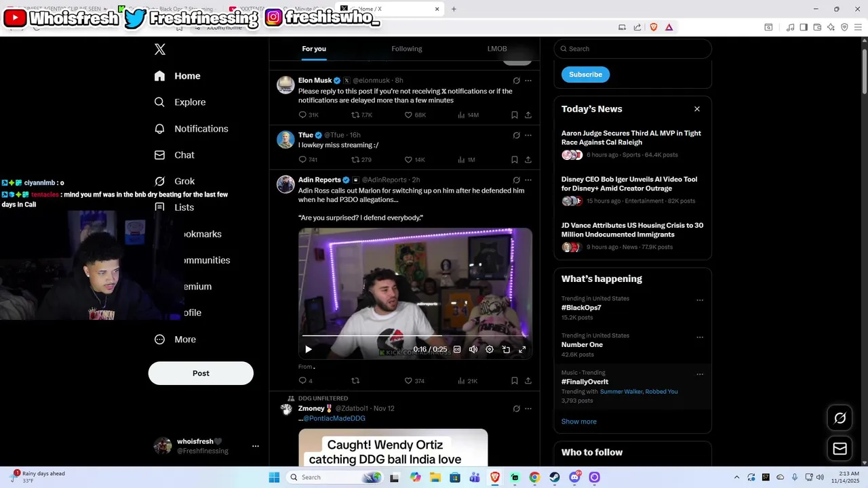Switch to the LMOB tab

coord(497,49)
